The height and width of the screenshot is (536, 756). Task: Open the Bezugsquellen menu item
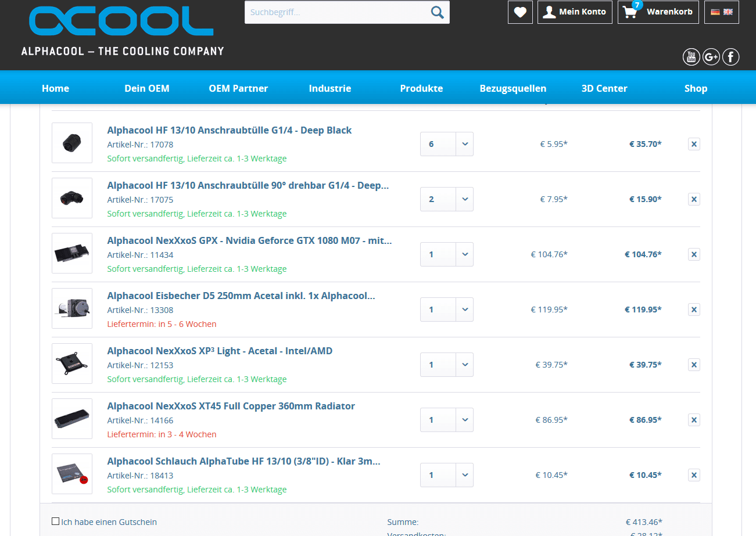click(x=513, y=88)
